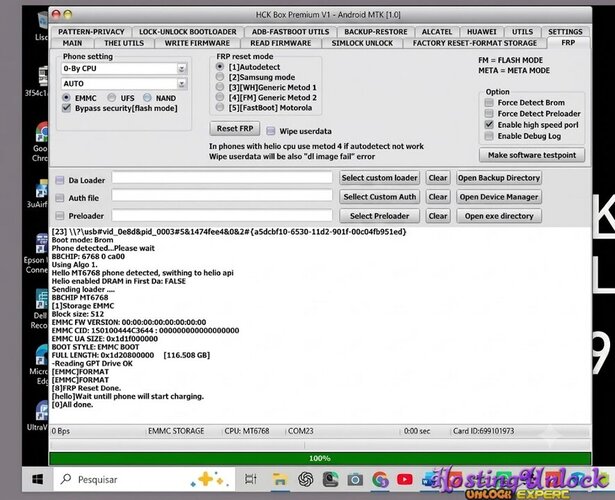Click the green 100% progress bar
Screen dimensions: 615x500
tap(320, 458)
